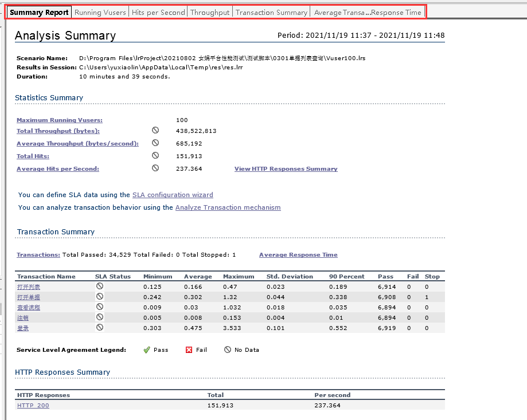
Task: Click the No Data icon beside Total Hits
Action: pos(155,155)
